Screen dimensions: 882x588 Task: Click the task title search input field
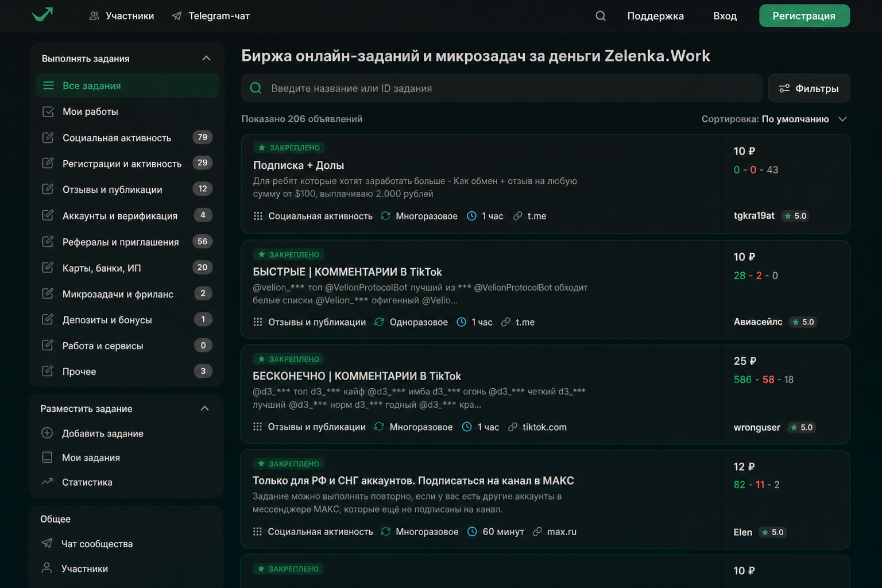[x=502, y=88]
